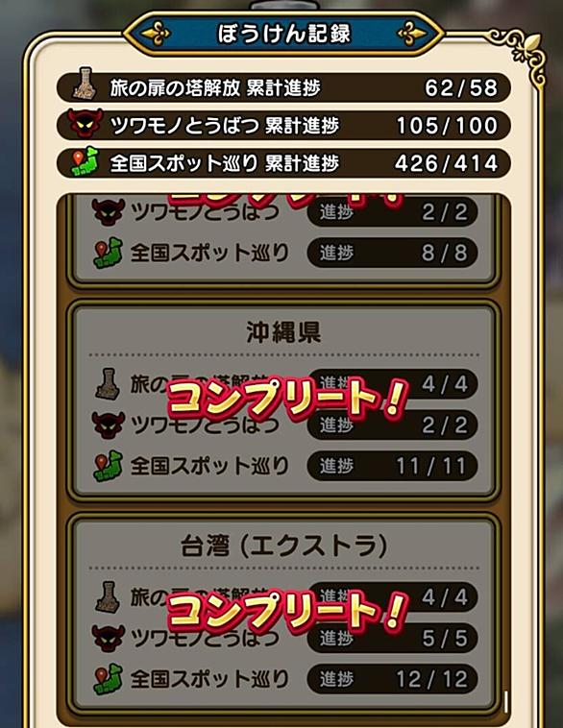563x728 pixels.
Task: Click the green Japan map icon beside 全国スポット巡り 累計進捗
Action: tap(85, 162)
